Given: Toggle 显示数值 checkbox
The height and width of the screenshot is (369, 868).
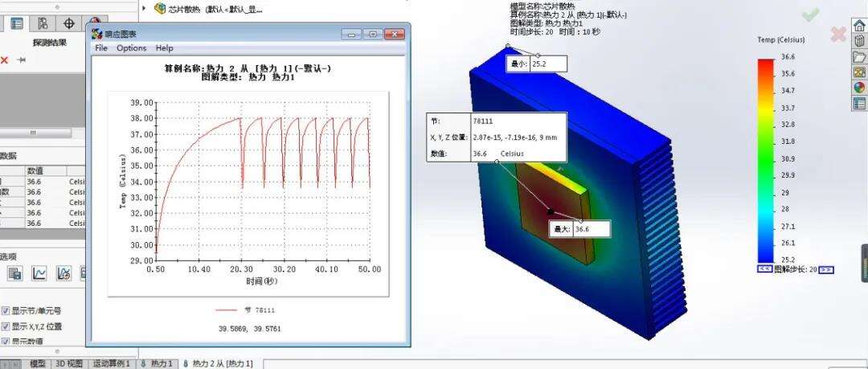Looking at the screenshot, I should pyautogui.click(x=6, y=342).
